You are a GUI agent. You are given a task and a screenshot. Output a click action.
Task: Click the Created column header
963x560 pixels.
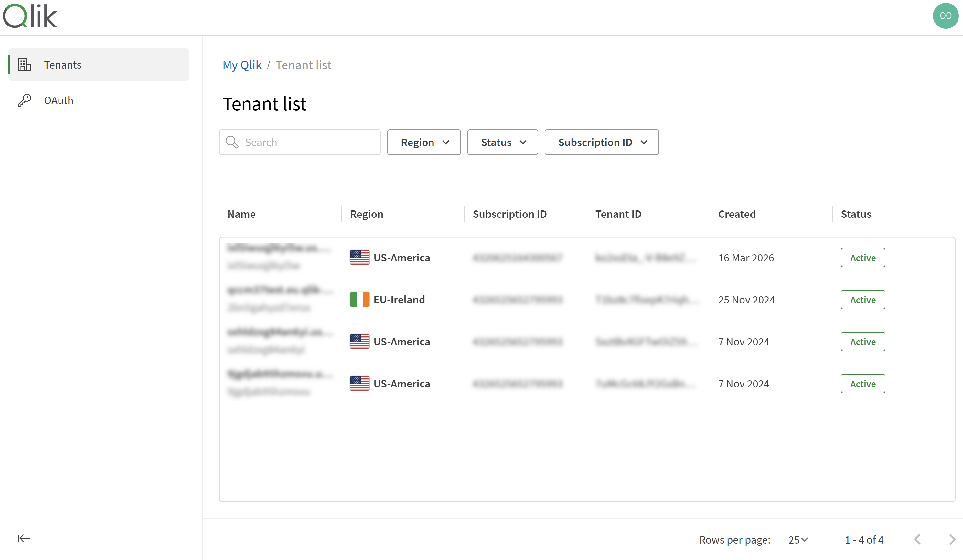click(736, 214)
